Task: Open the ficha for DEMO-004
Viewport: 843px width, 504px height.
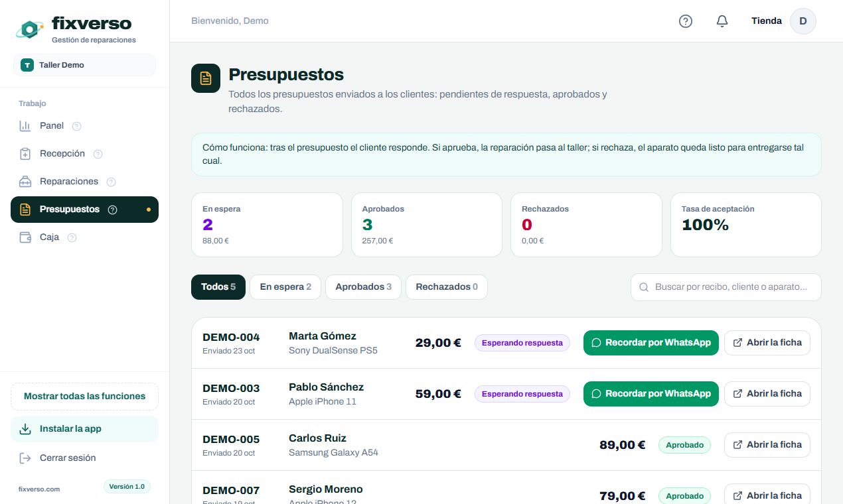Action: point(767,343)
